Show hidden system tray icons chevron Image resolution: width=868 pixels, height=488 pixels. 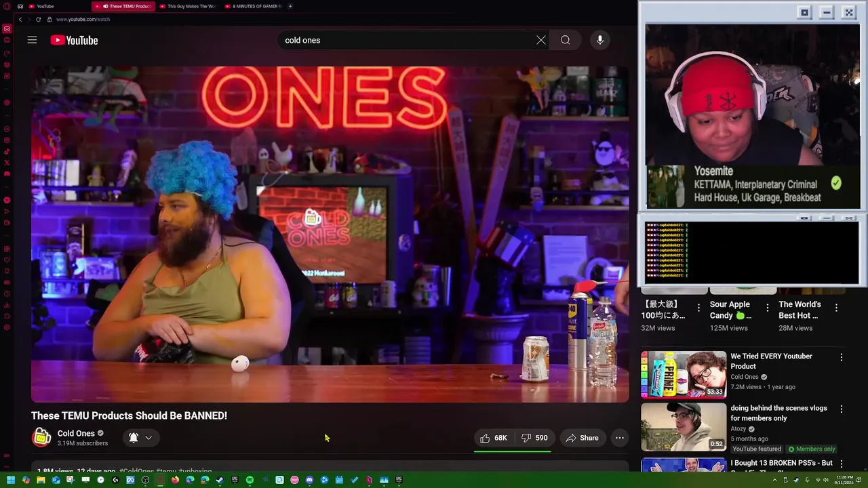point(774,480)
